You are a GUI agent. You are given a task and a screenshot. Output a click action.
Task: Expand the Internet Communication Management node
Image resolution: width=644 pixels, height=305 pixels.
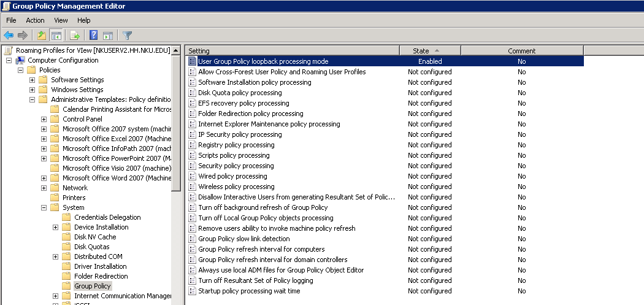55,296
